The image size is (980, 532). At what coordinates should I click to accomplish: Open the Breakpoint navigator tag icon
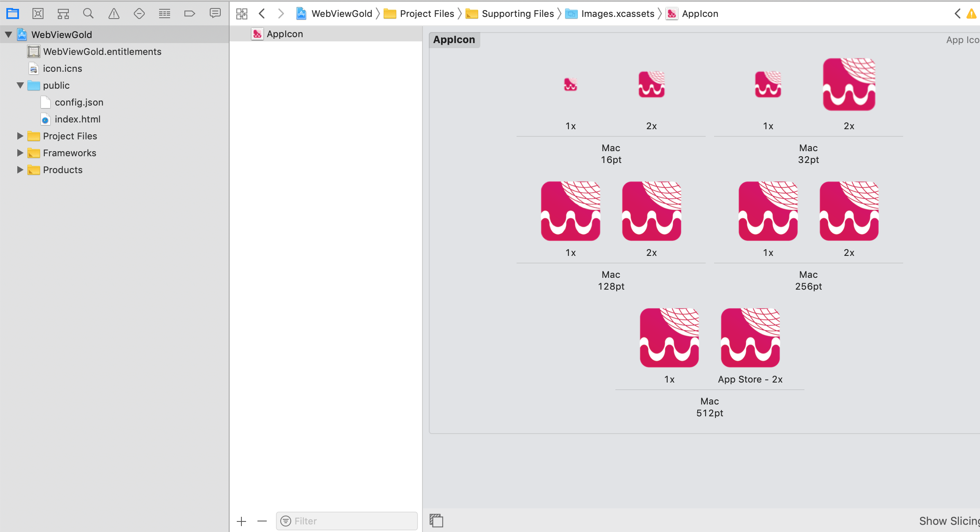pos(190,14)
